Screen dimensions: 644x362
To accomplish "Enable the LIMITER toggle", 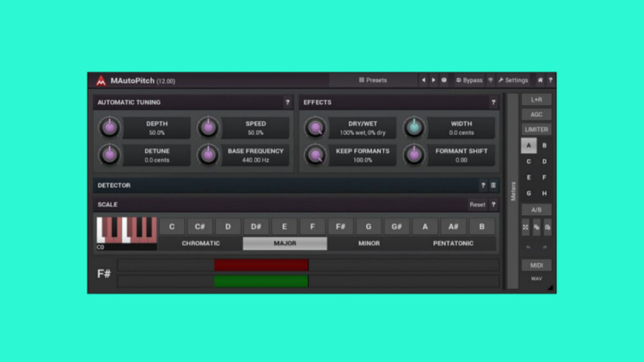I will point(536,130).
